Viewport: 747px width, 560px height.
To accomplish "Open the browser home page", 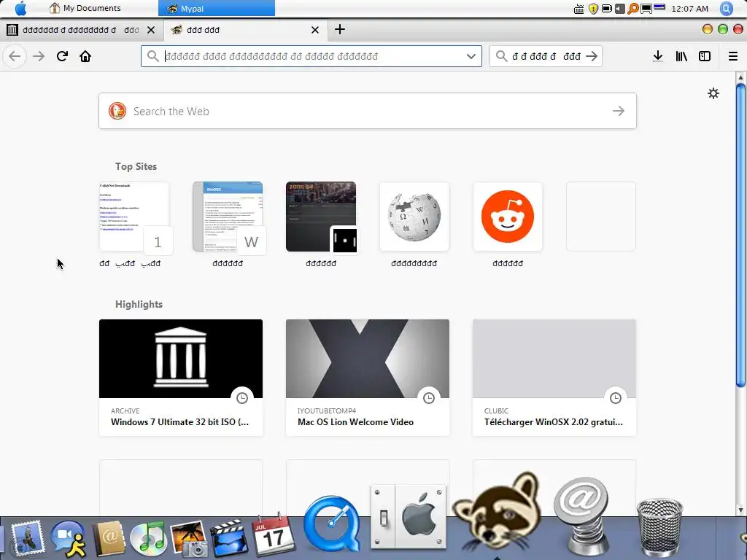I will click(x=85, y=56).
